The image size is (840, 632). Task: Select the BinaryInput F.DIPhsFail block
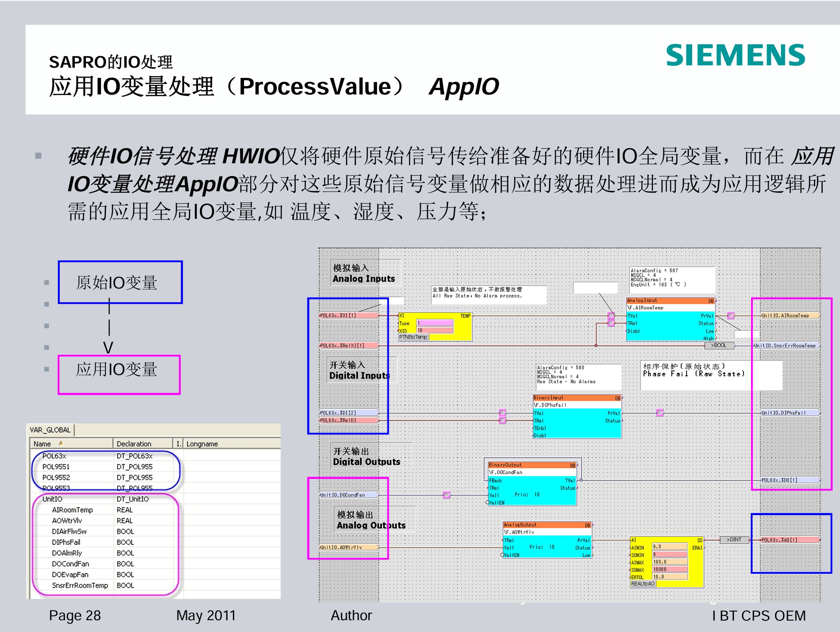point(577,416)
